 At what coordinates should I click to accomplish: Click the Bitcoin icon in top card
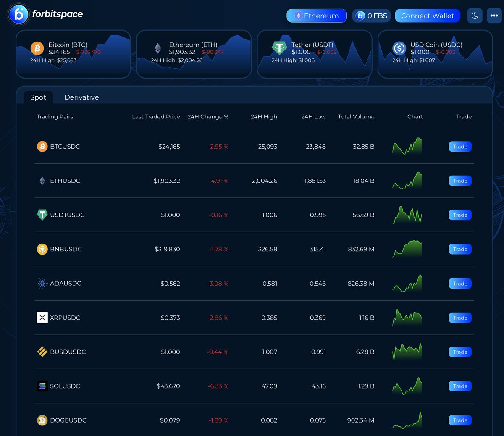click(x=37, y=48)
